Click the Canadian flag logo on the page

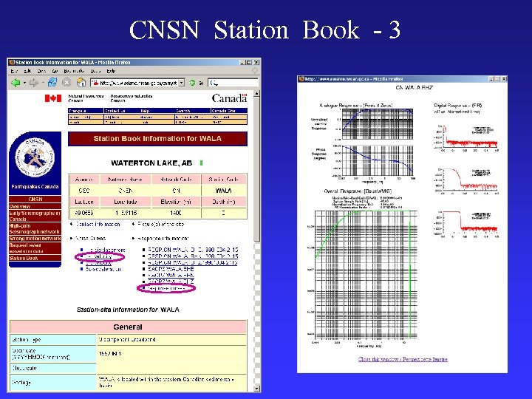[53, 98]
